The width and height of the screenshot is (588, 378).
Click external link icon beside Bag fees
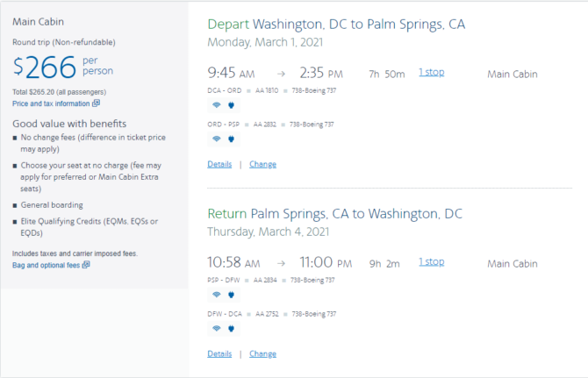(x=86, y=265)
